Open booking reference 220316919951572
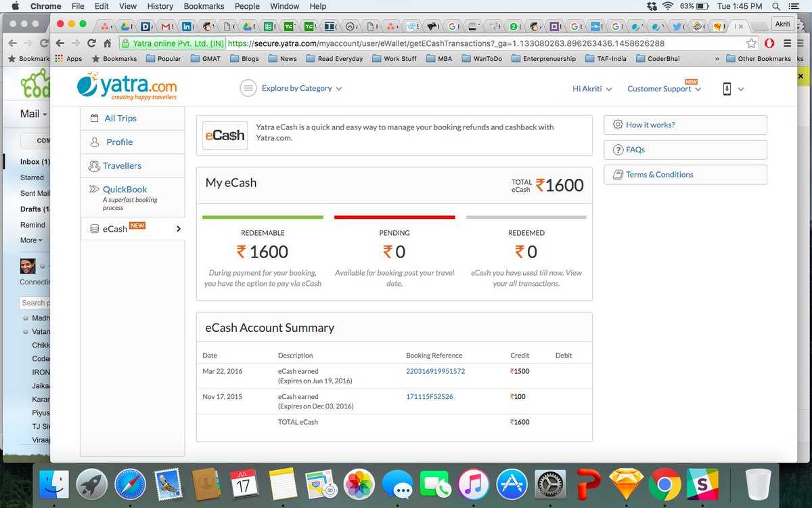The image size is (812, 508). [435, 371]
